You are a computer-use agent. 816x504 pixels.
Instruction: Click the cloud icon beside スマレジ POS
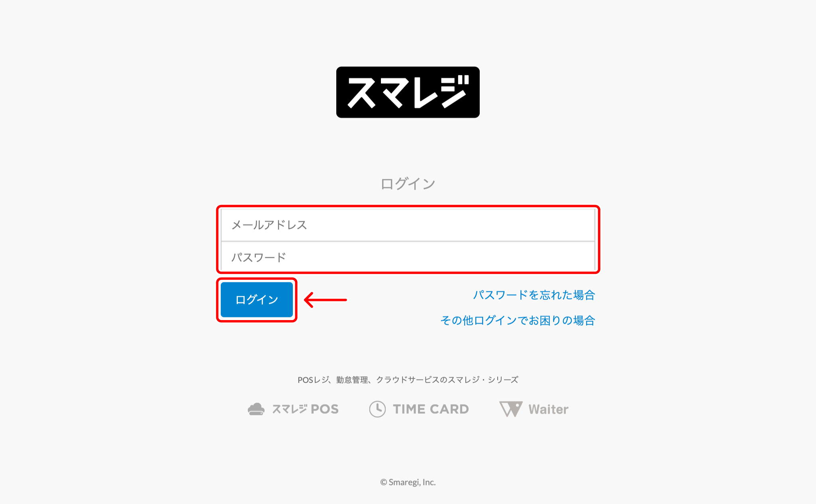(x=256, y=409)
